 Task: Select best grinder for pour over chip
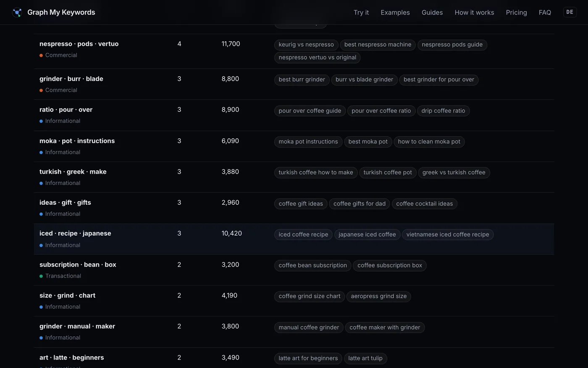coord(438,79)
